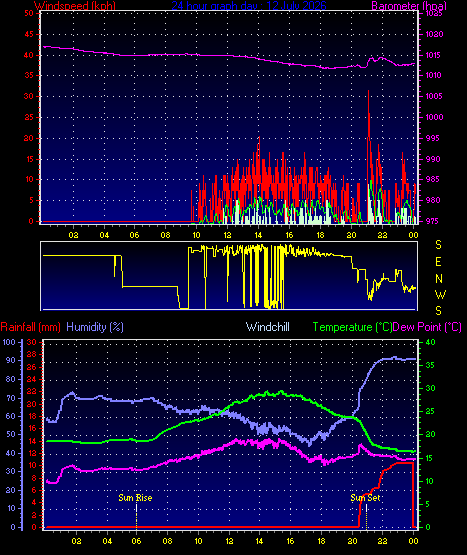
Task: Click the W wind direction letter
Action: [x=440, y=294]
